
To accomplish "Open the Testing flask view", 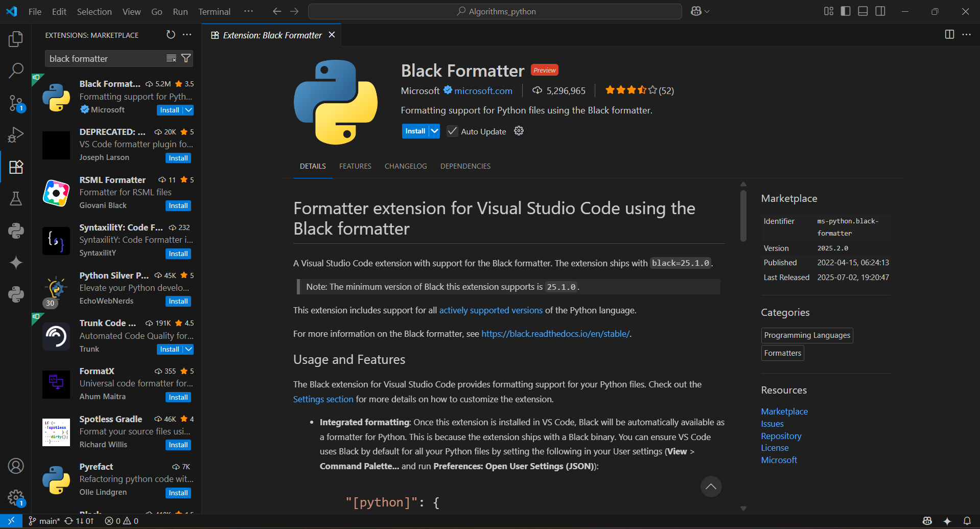I will [x=16, y=198].
